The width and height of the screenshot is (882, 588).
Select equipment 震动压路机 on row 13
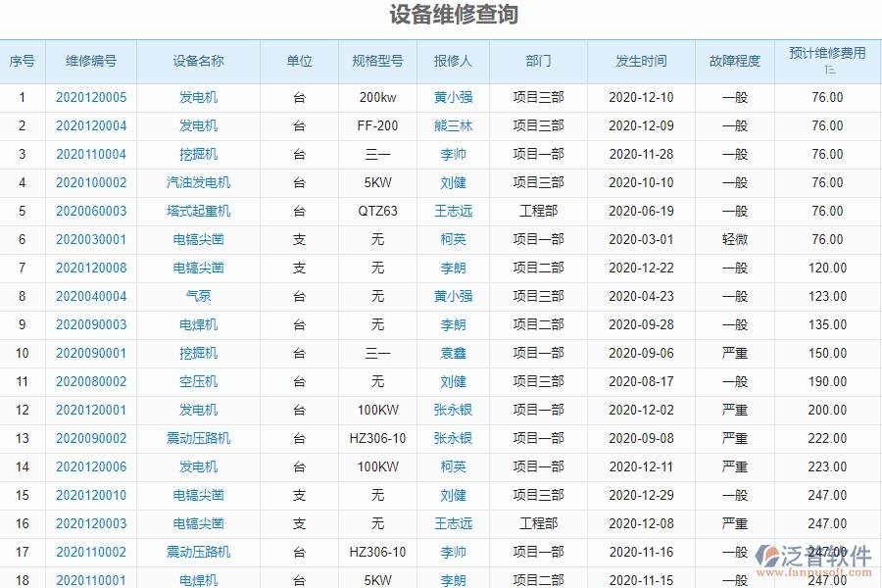coord(197,439)
